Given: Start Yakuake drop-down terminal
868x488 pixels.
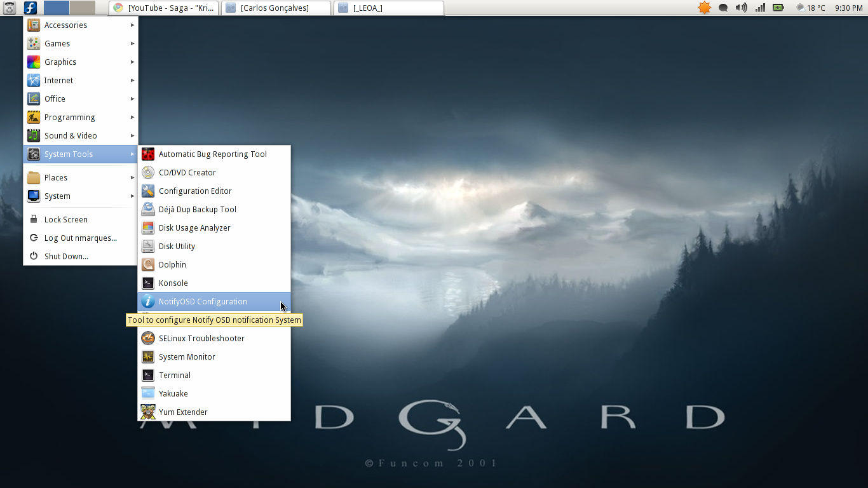Looking at the screenshot, I should point(214,394).
